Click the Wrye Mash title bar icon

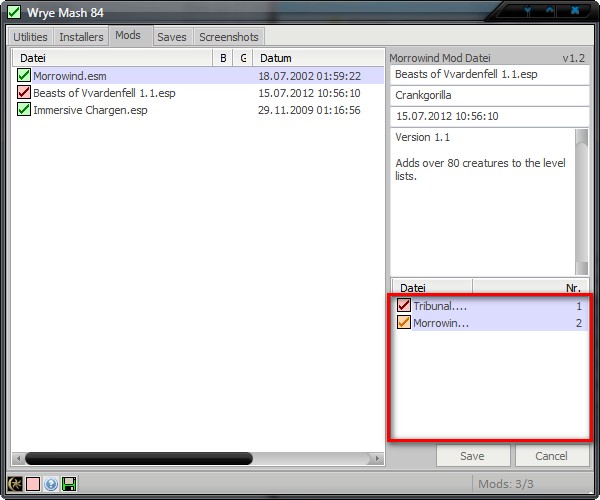click(x=14, y=12)
